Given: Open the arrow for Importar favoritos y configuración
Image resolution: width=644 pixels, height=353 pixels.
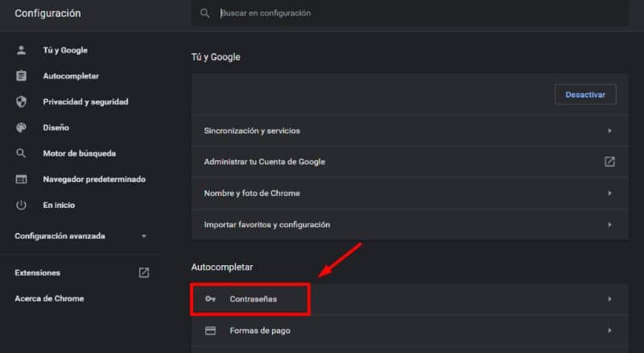Looking at the screenshot, I should click(609, 225).
